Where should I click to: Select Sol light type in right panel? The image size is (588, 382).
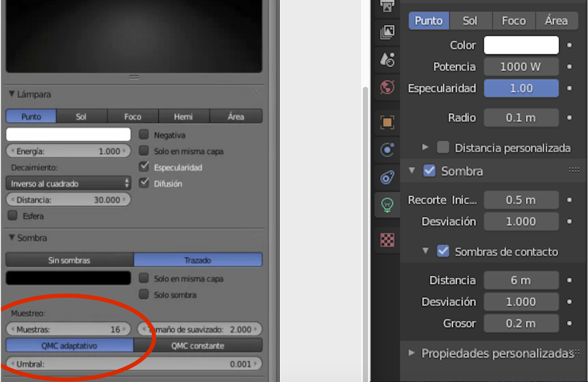pos(470,21)
